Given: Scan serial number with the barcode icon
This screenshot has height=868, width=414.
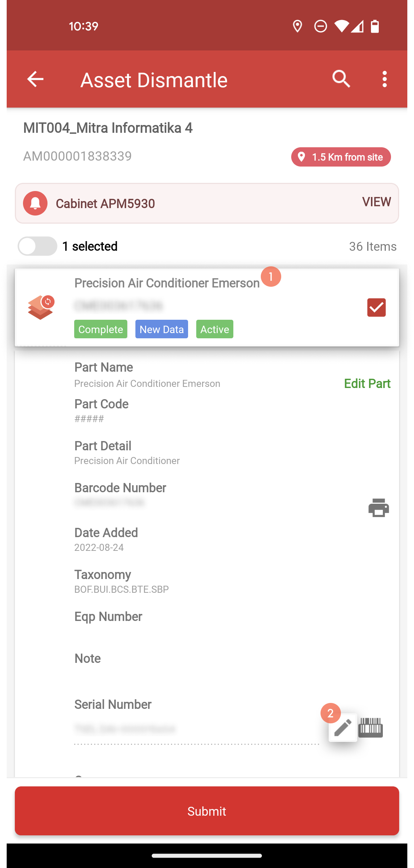Looking at the screenshot, I should tap(371, 727).
